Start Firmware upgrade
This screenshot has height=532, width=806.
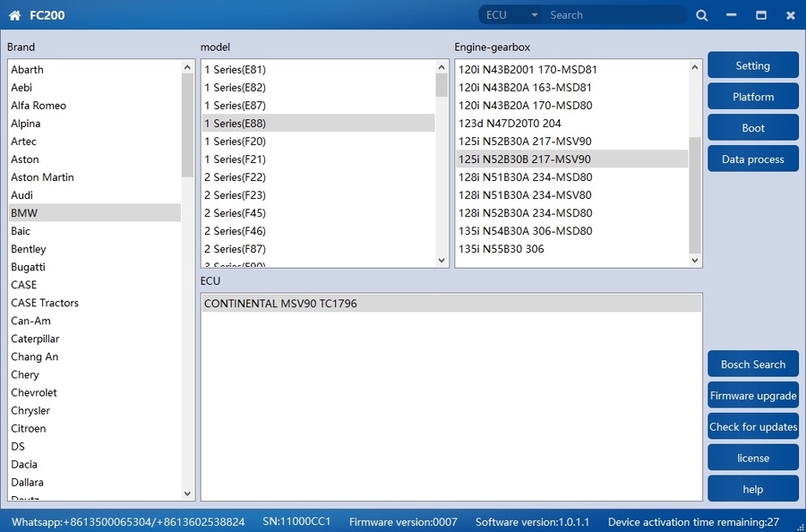[x=752, y=396]
